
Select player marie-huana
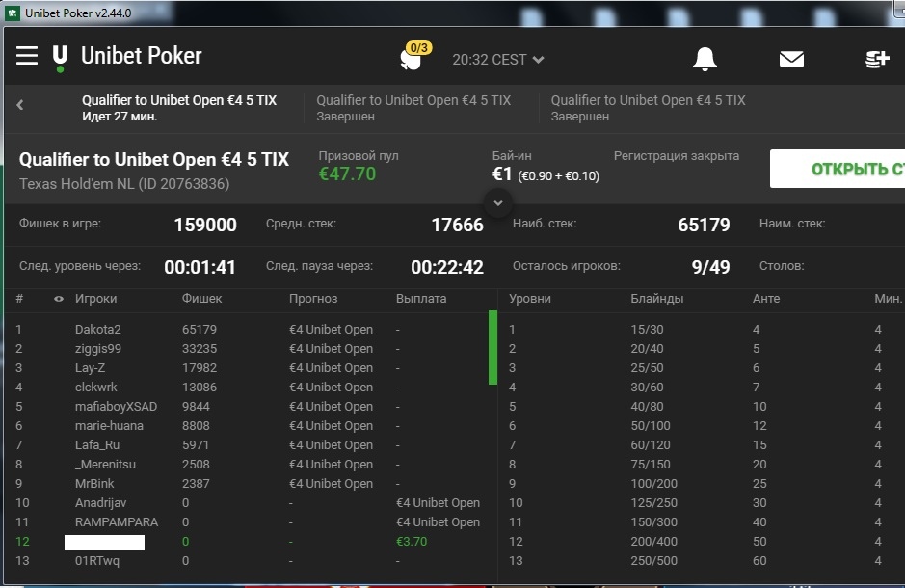tap(109, 426)
